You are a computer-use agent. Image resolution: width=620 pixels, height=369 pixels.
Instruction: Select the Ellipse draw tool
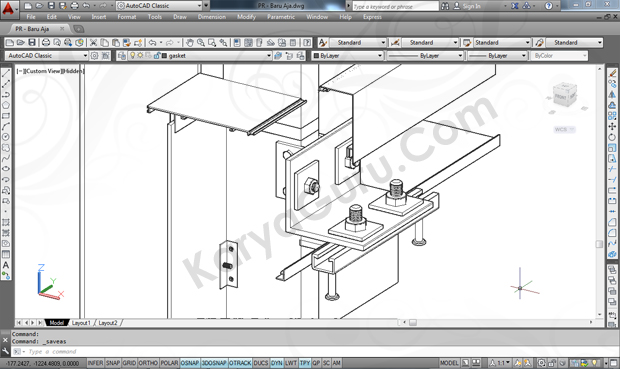6,169
